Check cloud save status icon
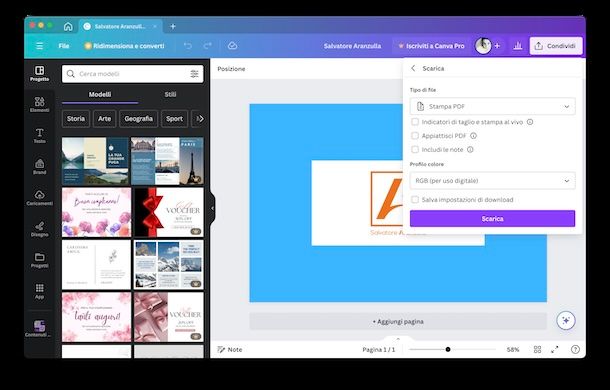The height and width of the screenshot is (390, 610). click(232, 46)
